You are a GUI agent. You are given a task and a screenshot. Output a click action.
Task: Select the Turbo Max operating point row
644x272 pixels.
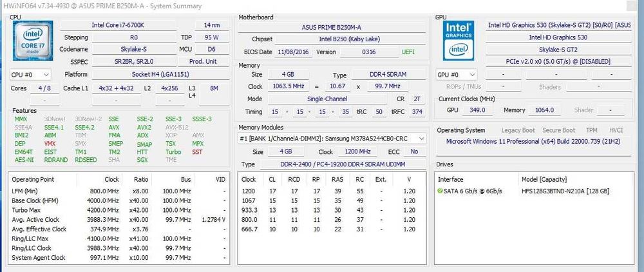118,210
